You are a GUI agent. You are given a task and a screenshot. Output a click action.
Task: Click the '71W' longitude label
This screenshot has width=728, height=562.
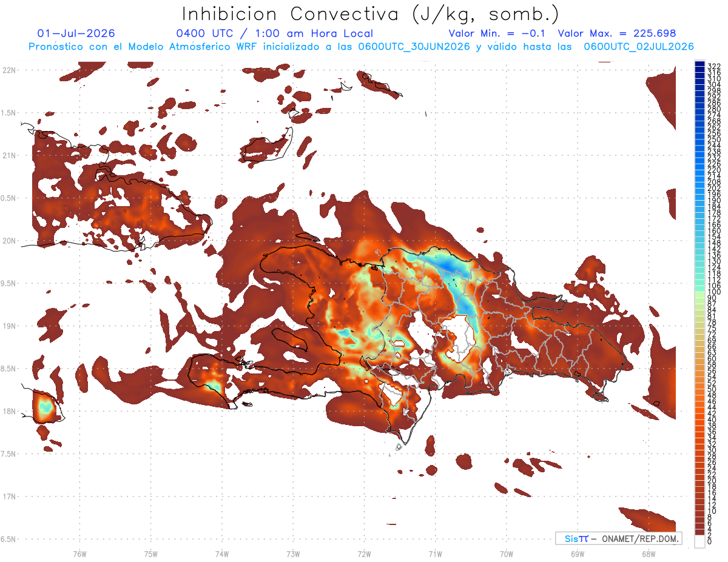click(x=435, y=554)
